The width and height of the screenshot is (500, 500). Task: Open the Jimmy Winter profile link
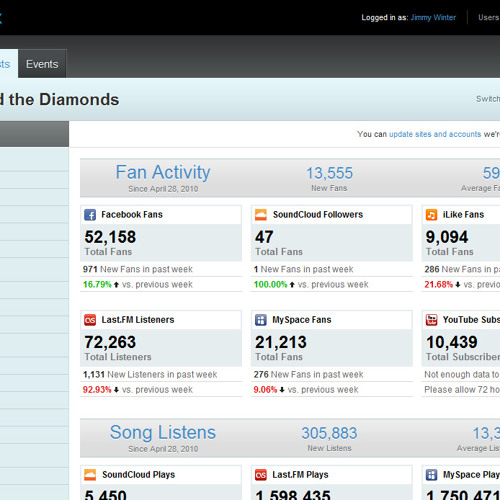[x=433, y=17]
